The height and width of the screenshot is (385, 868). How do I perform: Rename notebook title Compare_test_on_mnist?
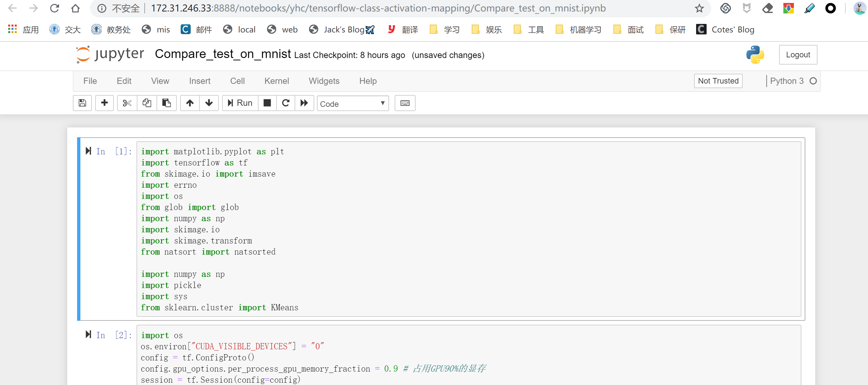(x=223, y=54)
